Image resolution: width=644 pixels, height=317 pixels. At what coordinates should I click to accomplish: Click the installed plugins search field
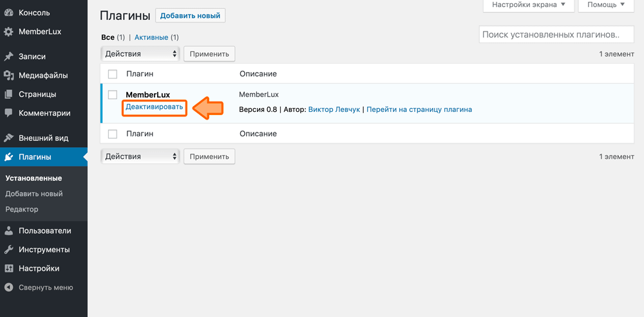(x=556, y=35)
